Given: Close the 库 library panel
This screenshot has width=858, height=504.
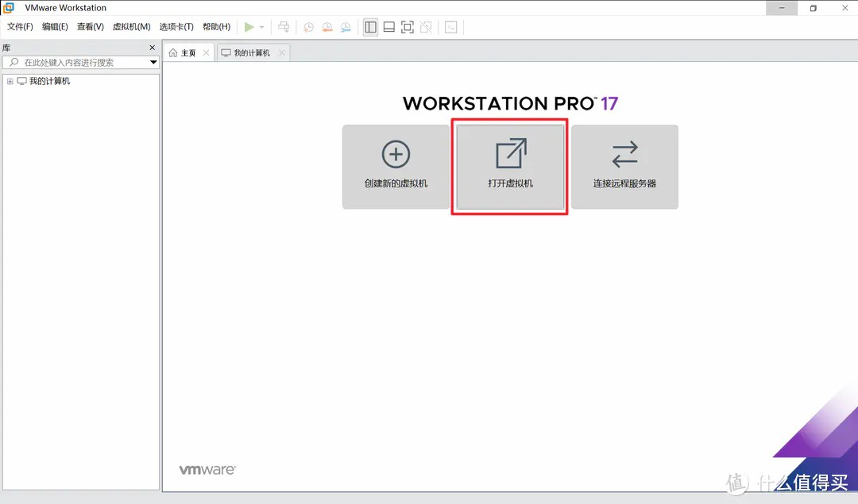Looking at the screenshot, I should pos(153,48).
